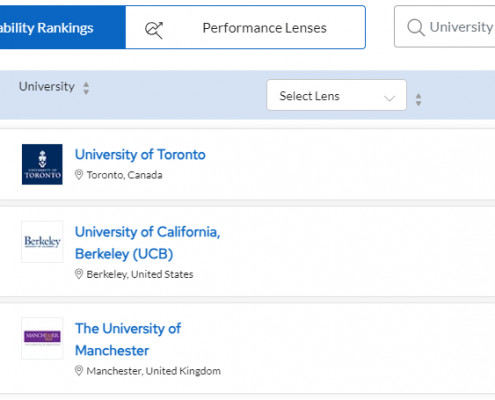Click the search magnifier icon
Image resolution: width=495 pixels, height=400 pixels.
pos(416,27)
